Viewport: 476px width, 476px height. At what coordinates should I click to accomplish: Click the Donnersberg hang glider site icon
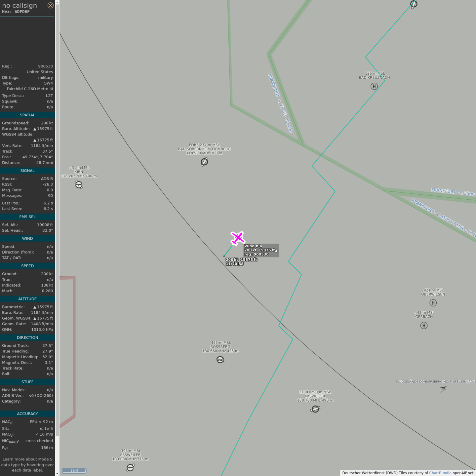(x=443, y=389)
